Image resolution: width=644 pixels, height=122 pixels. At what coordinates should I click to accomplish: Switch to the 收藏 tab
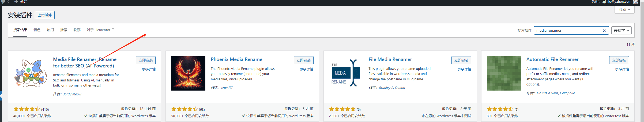(77, 30)
